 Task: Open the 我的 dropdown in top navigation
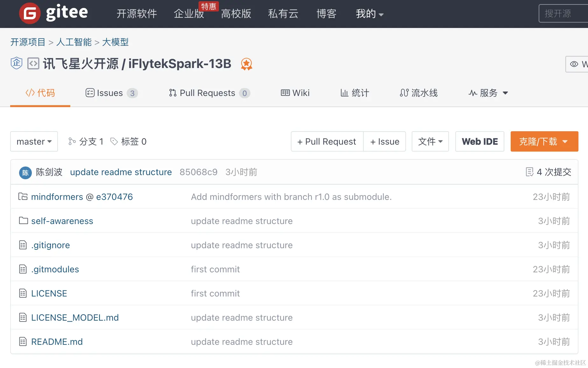pyautogui.click(x=370, y=14)
